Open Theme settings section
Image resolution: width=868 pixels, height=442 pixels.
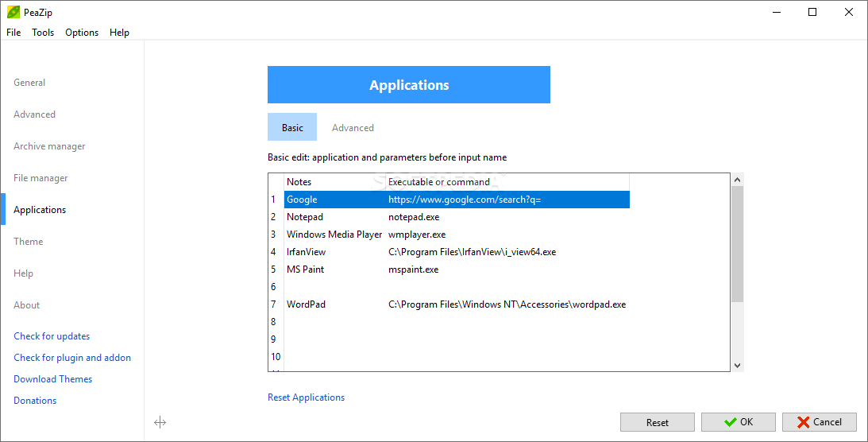click(x=29, y=242)
